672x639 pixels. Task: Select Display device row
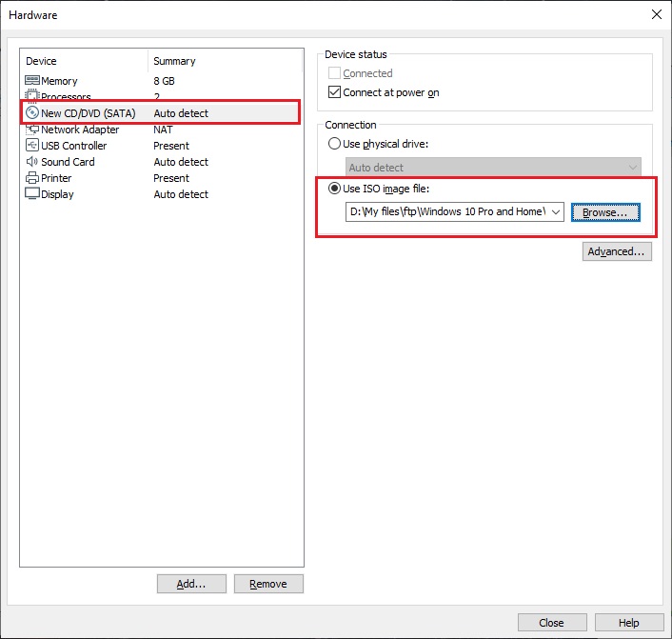pyautogui.click(x=162, y=194)
